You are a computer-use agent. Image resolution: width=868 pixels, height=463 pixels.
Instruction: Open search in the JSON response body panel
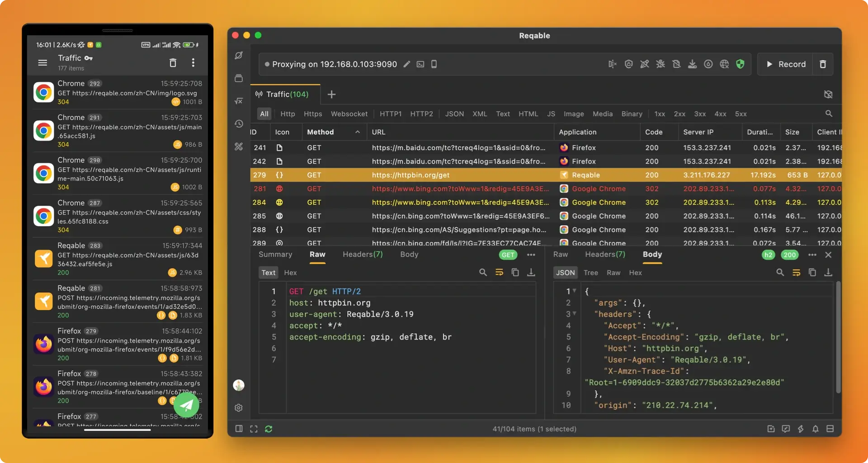[x=780, y=272]
